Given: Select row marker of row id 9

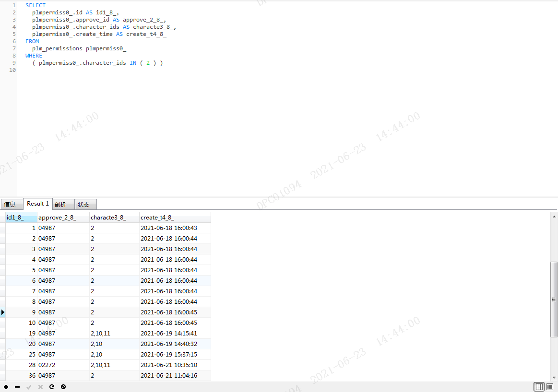Looking at the screenshot, I should pos(2,312).
